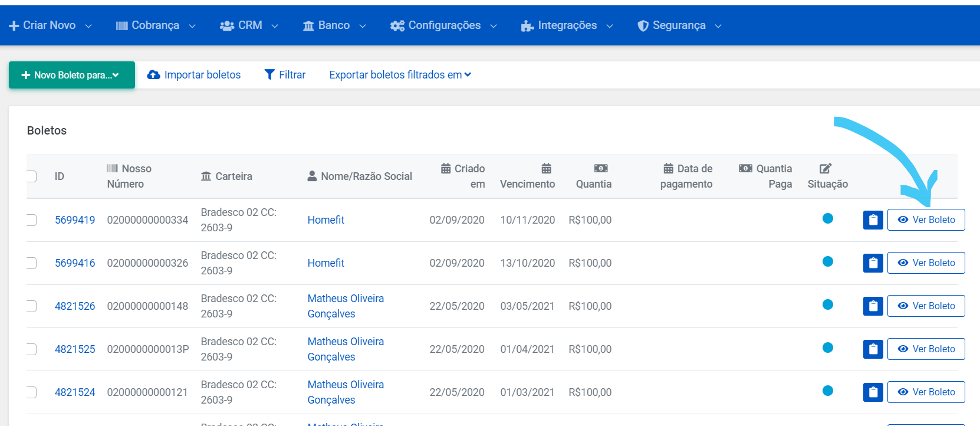
Task: Open the Novo Boleto para... dropdown
Action: pos(72,75)
